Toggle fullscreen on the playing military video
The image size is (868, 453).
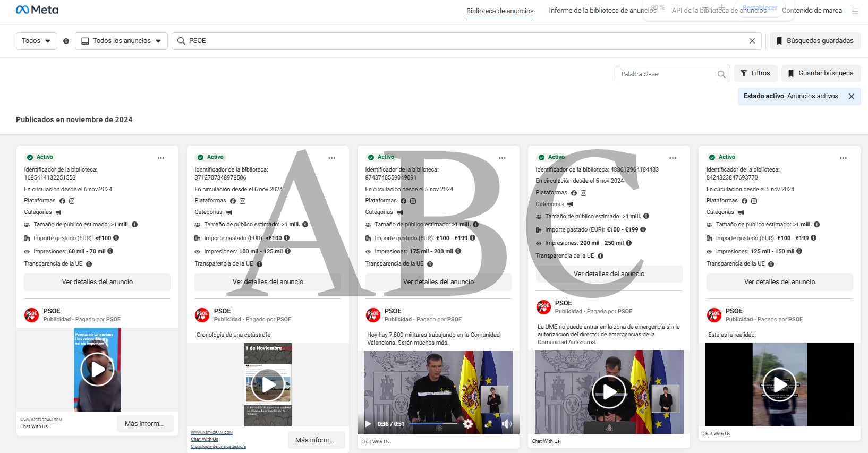pyautogui.click(x=489, y=424)
